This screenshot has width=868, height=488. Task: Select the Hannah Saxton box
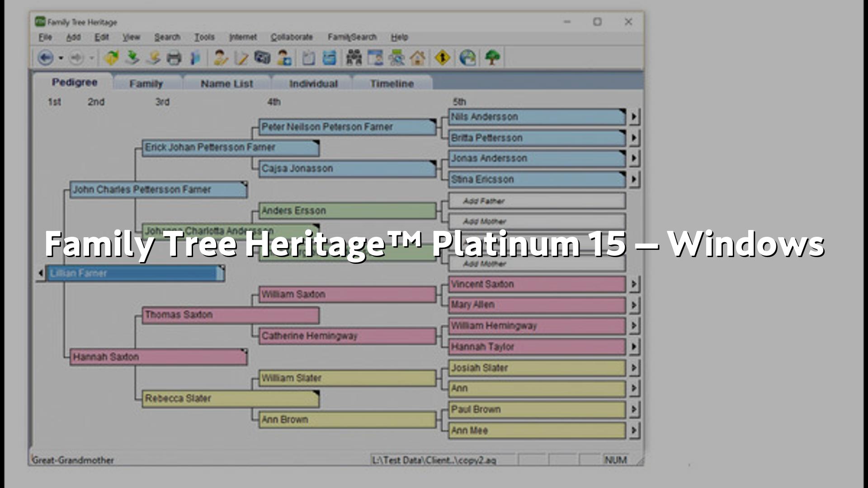coord(158,357)
